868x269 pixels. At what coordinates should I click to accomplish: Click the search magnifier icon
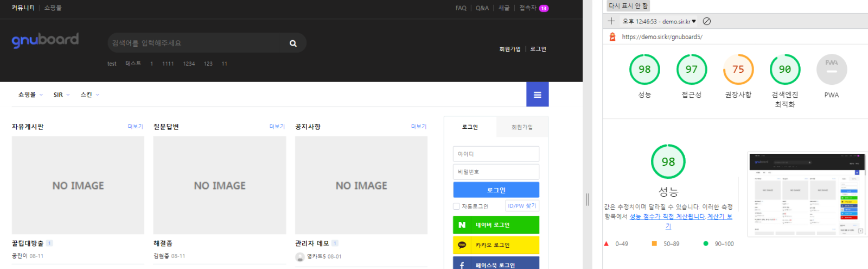click(x=293, y=43)
